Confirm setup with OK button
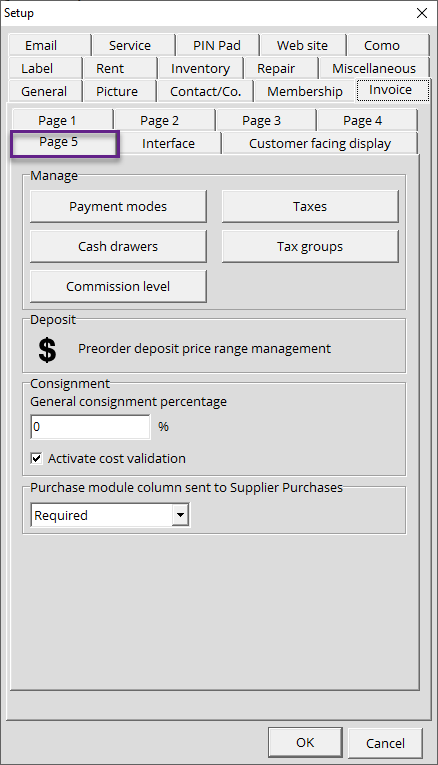Viewport: 438px width, 765px height. click(305, 743)
